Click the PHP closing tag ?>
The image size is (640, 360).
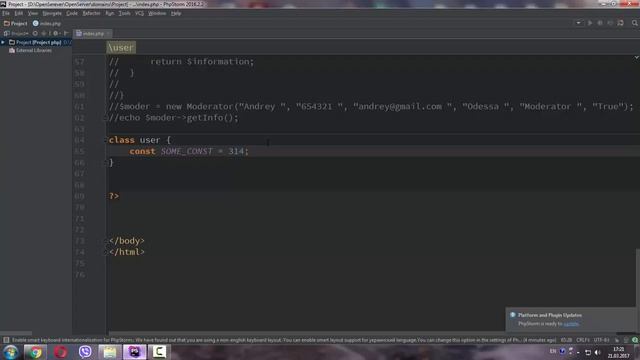(x=114, y=196)
